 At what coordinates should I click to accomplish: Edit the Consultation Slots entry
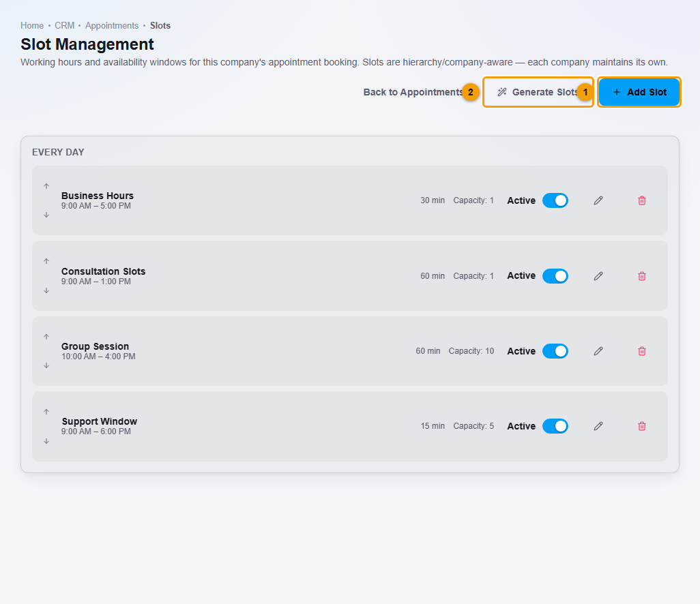pos(598,276)
